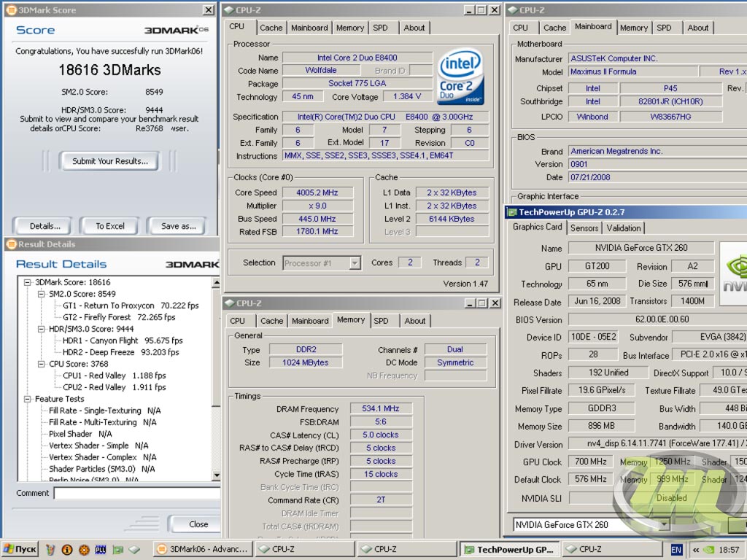The height and width of the screenshot is (560, 747).
Task: Click the results tree scrollbar down arrow
Action: tap(216, 475)
